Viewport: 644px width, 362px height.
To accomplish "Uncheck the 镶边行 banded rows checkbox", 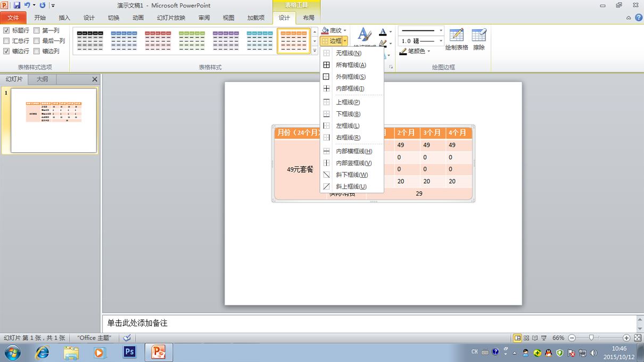I will pos(6,52).
